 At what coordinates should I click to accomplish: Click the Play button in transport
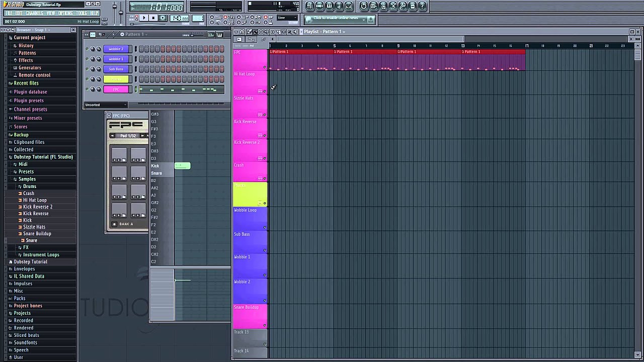143,18
